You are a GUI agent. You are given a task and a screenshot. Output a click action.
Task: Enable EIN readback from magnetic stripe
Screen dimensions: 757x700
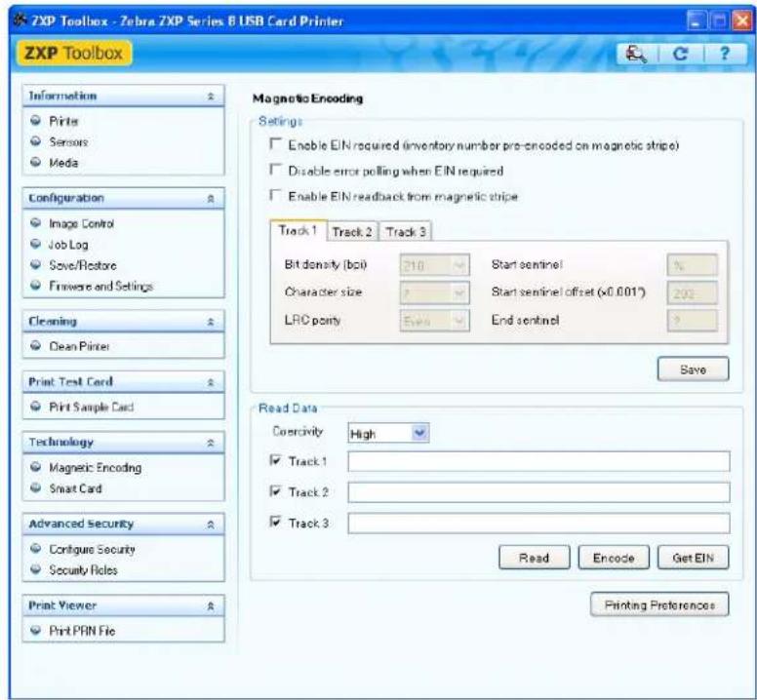(x=275, y=195)
